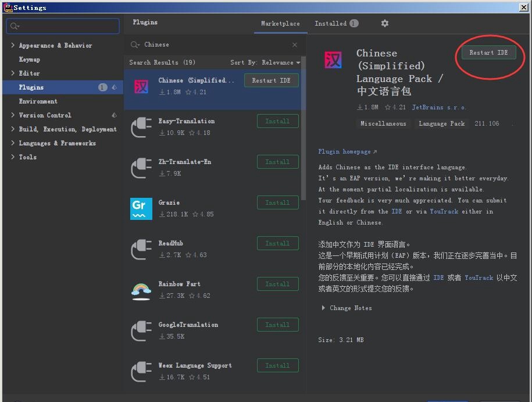
Task: Click Restart IDE in the plugin details header
Action: [x=488, y=52]
